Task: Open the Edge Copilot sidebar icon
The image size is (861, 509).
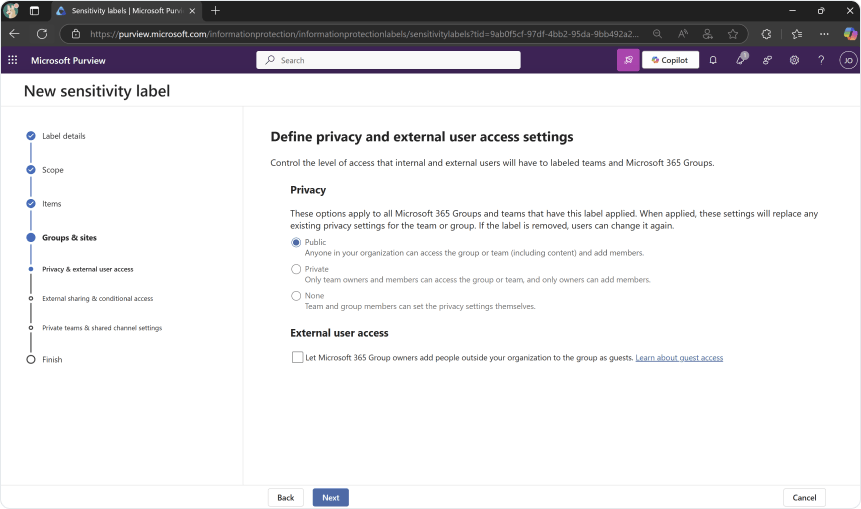Action: (x=849, y=34)
